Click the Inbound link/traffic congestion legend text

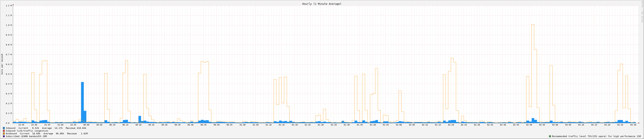tap(27, 131)
